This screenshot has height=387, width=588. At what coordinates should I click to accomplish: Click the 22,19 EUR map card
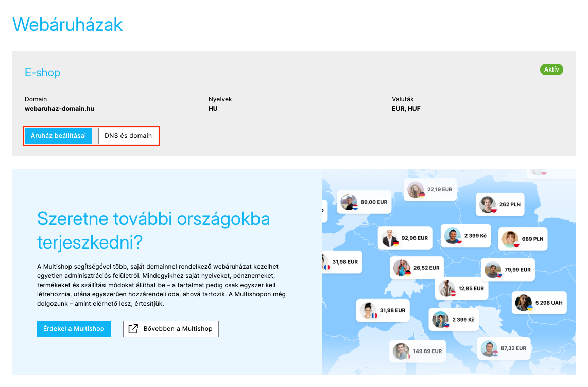tap(430, 189)
